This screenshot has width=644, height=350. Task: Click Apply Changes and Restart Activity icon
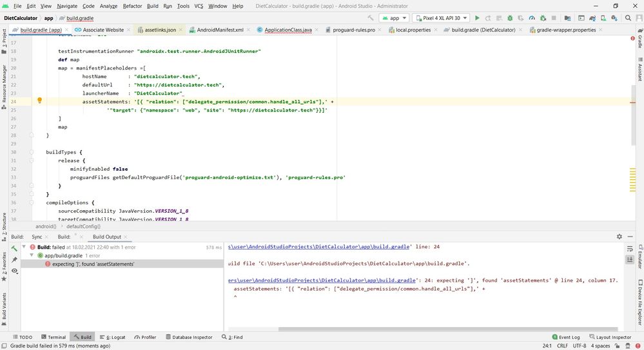pos(488,18)
